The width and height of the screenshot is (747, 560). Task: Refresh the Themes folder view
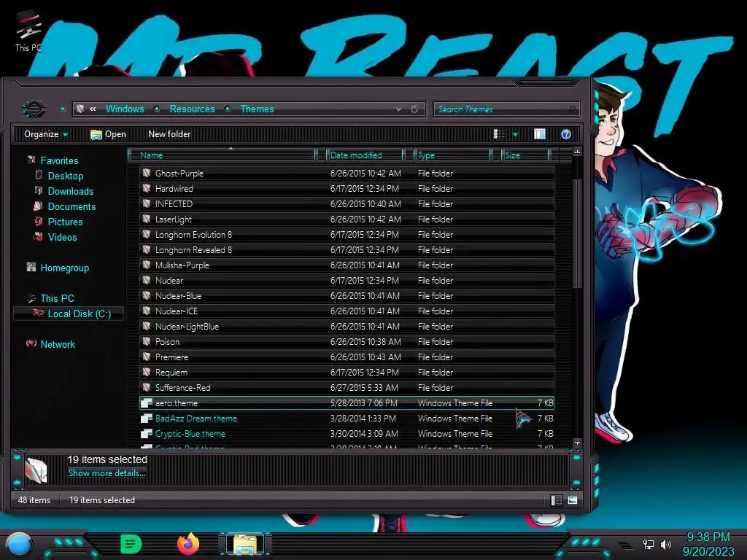tap(414, 109)
